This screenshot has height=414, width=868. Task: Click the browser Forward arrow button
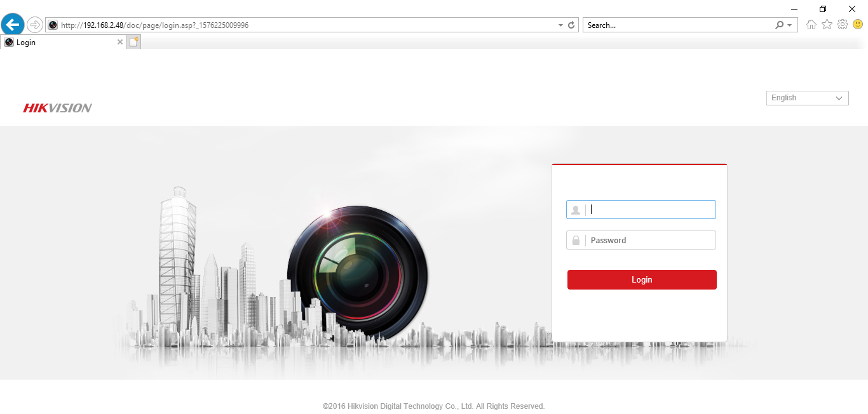pyautogui.click(x=35, y=25)
